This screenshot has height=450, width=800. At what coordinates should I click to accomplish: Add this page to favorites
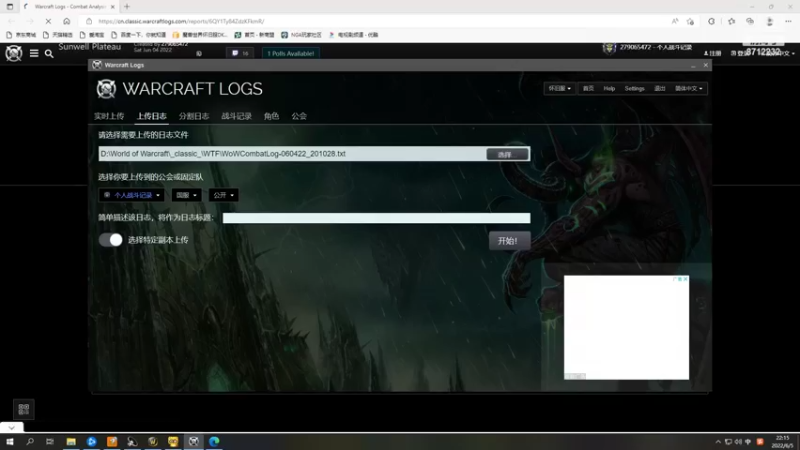point(690,21)
